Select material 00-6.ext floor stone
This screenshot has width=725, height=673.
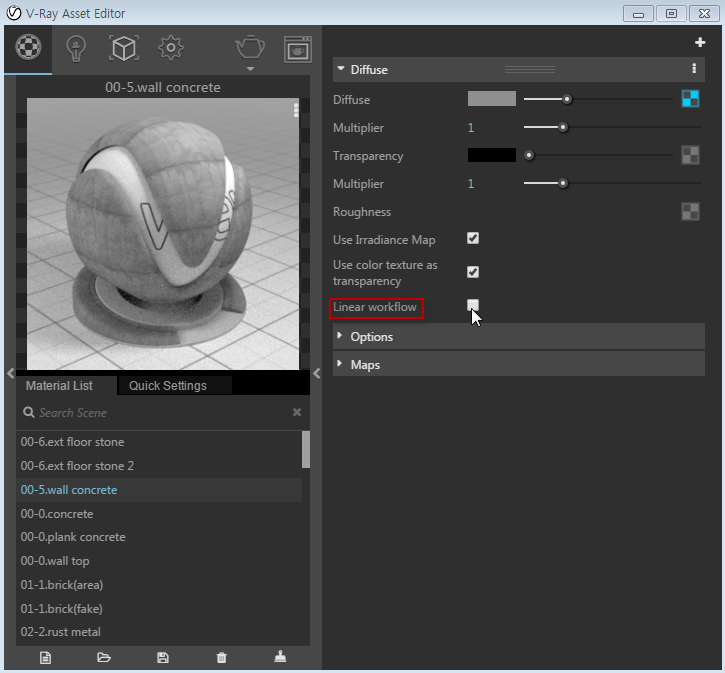click(x=159, y=442)
